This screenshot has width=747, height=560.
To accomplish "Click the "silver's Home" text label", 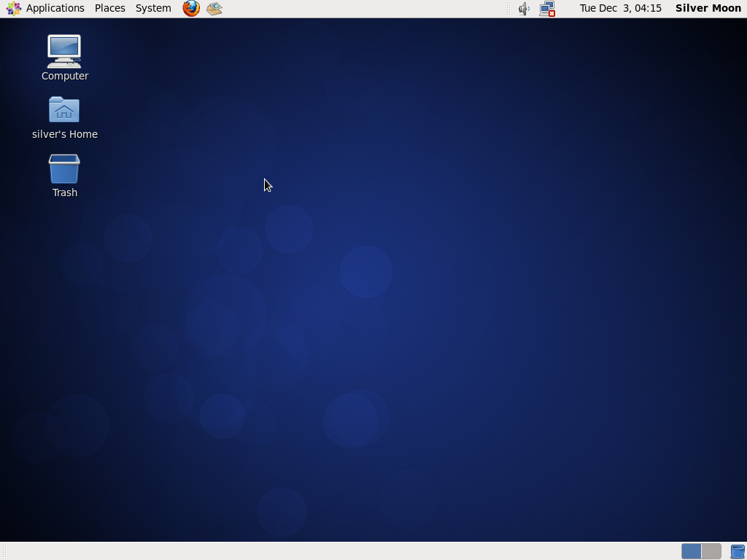I will click(65, 134).
